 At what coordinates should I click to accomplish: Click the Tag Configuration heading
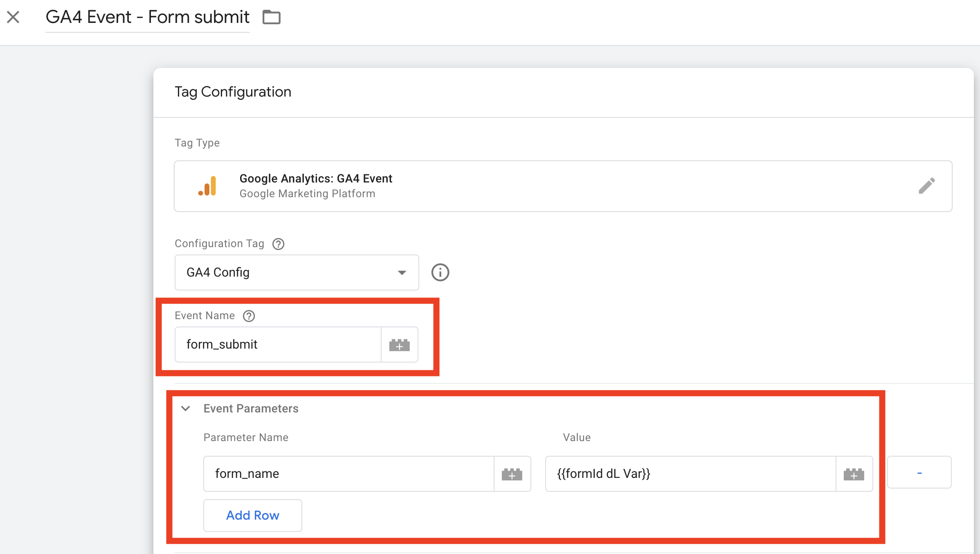click(233, 92)
